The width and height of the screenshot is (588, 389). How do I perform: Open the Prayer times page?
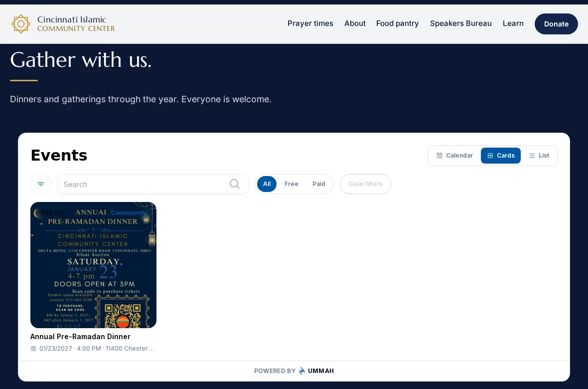tap(310, 23)
